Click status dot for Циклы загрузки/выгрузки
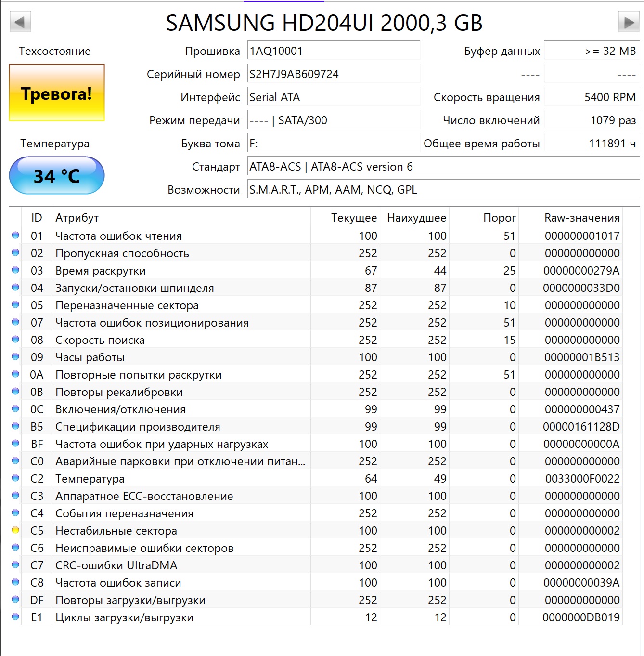The width and height of the screenshot is (644, 656). tap(15, 617)
